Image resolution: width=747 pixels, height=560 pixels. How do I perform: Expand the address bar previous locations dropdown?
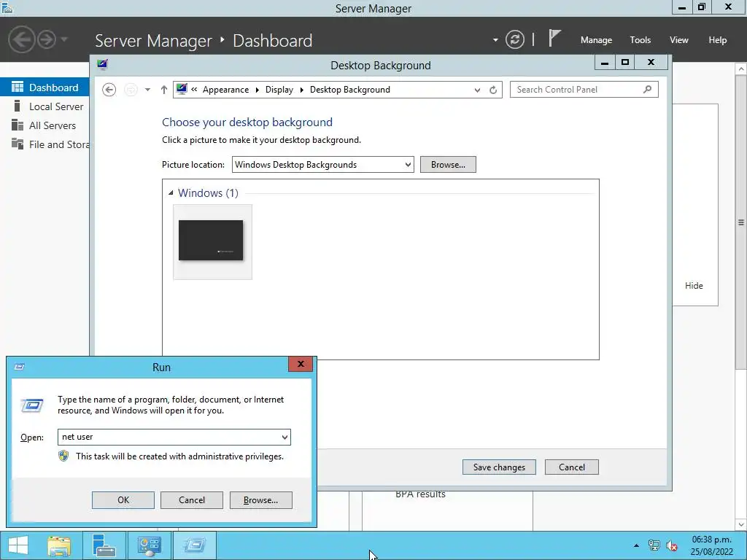(x=477, y=90)
